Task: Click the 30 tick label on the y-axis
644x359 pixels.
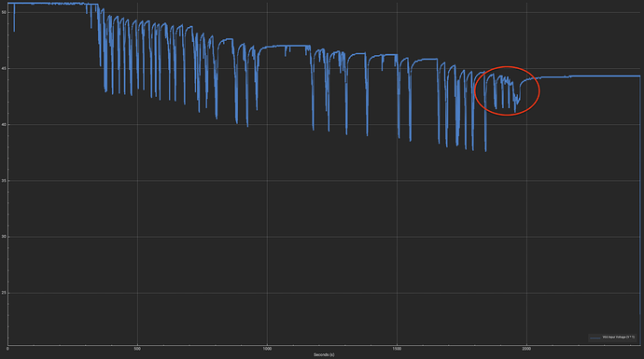Action: click(4, 237)
